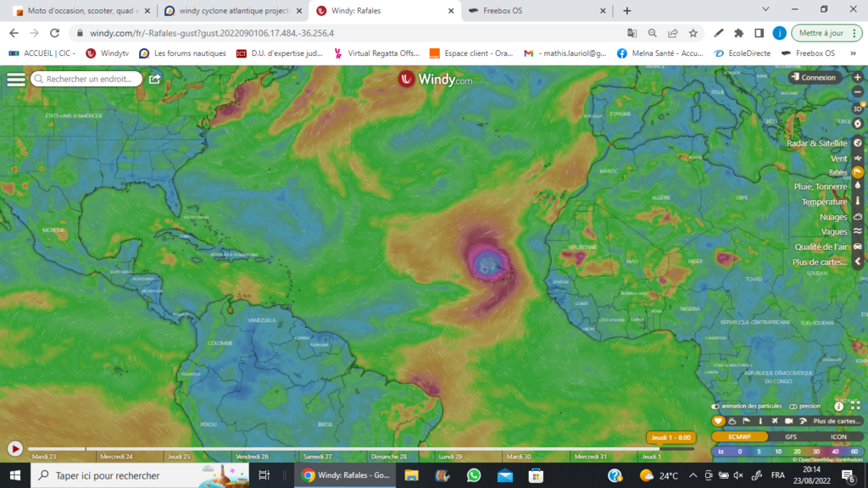868x488 pixels.
Task: Click the Windy.com logo
Action: [x=435, y=79]
